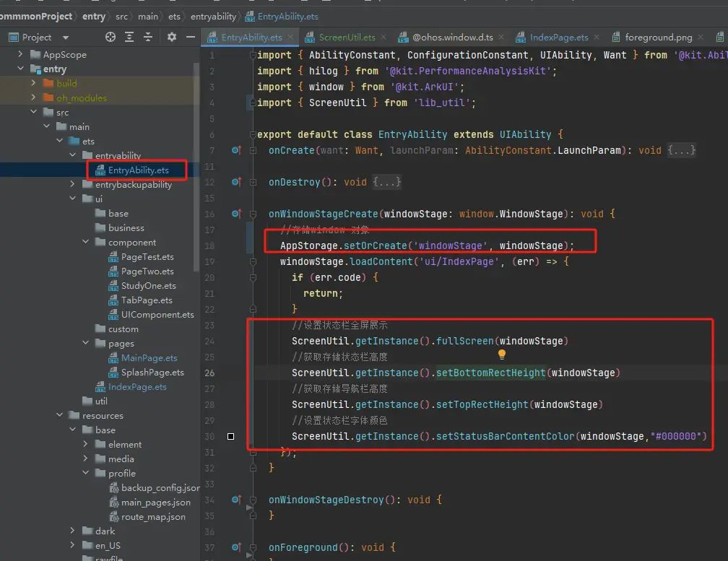Open the Project view dropdown

(x=66, y=38)
